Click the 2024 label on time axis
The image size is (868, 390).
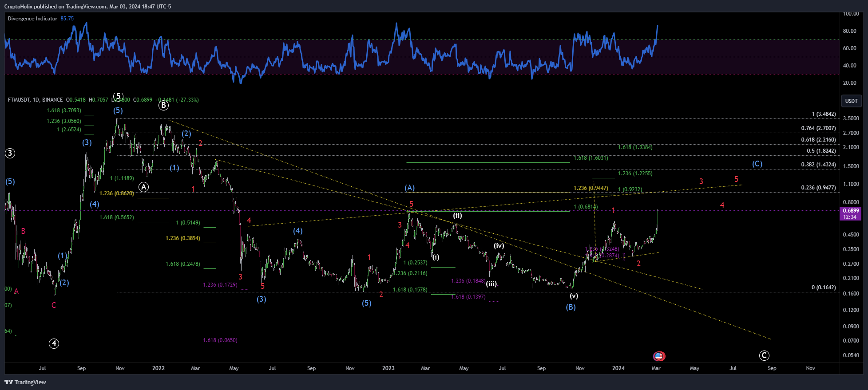tap(618, 368)
